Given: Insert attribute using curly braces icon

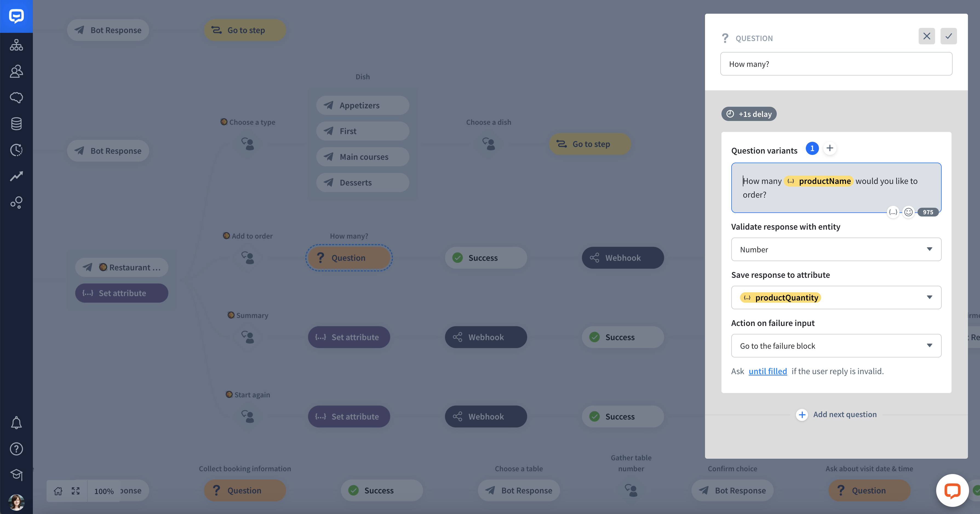Looking at the screenshot, I should pyautogui.click(x=893, y=212).
